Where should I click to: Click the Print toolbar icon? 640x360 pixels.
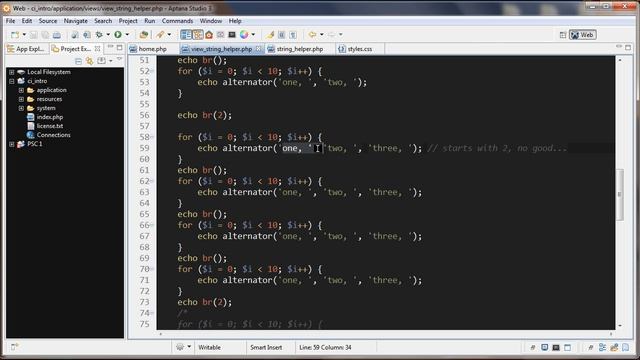(x=57, y=35)
